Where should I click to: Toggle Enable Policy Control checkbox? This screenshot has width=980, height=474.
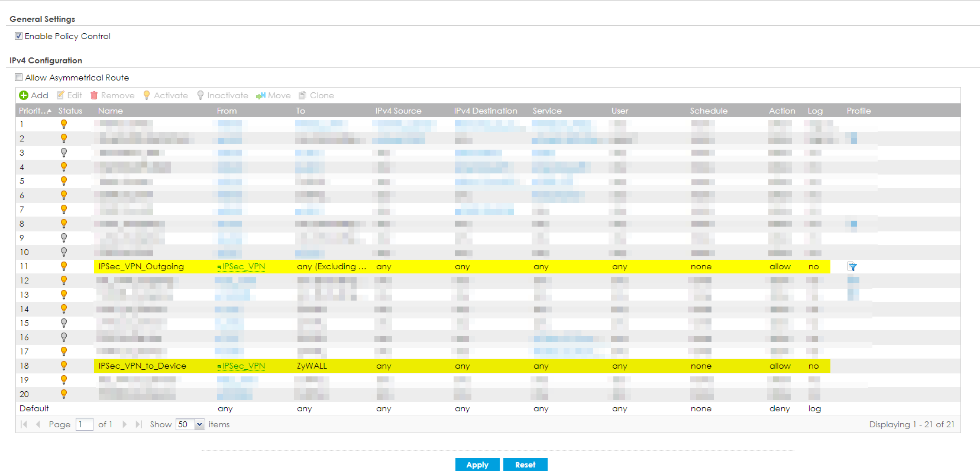coord(19,36)
